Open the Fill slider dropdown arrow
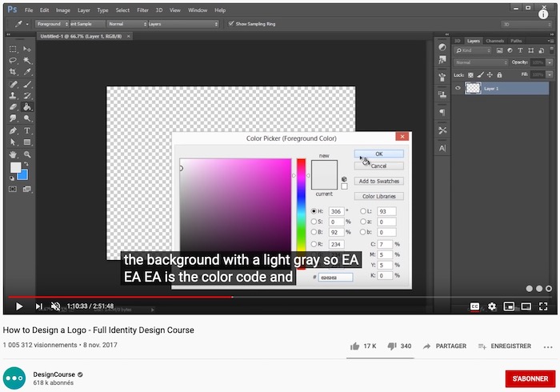 pos(550,74)
